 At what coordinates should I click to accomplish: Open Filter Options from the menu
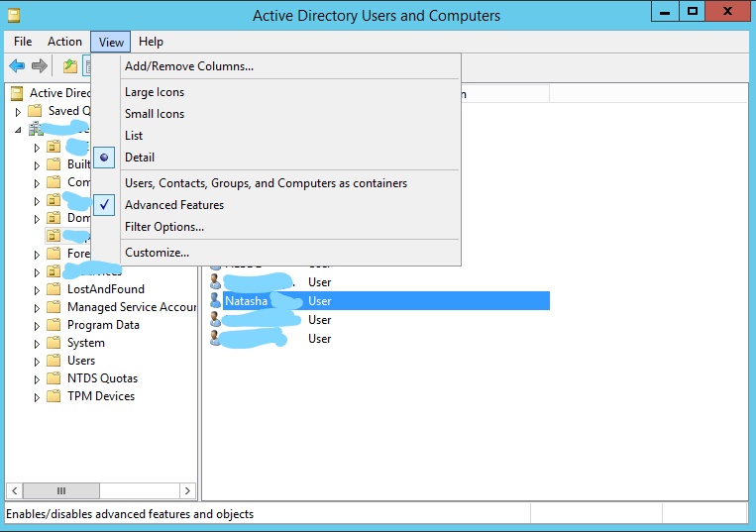point(164,227)
